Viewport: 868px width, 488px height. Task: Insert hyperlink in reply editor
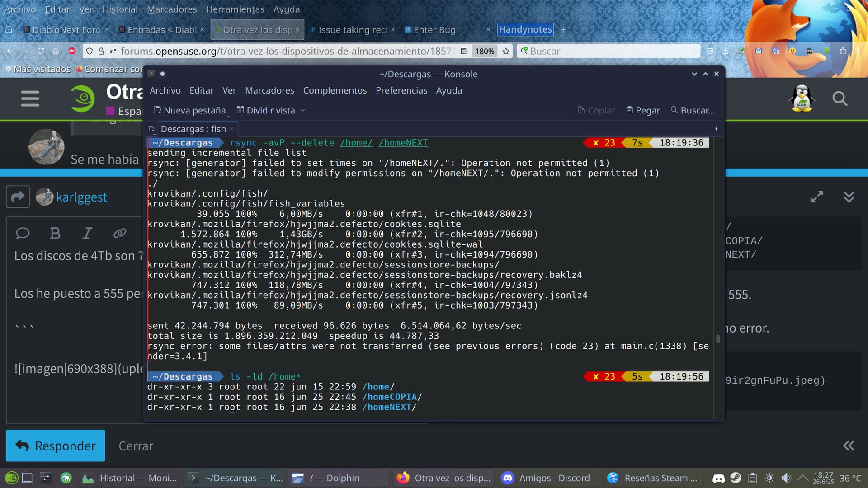tap(120, 233)
